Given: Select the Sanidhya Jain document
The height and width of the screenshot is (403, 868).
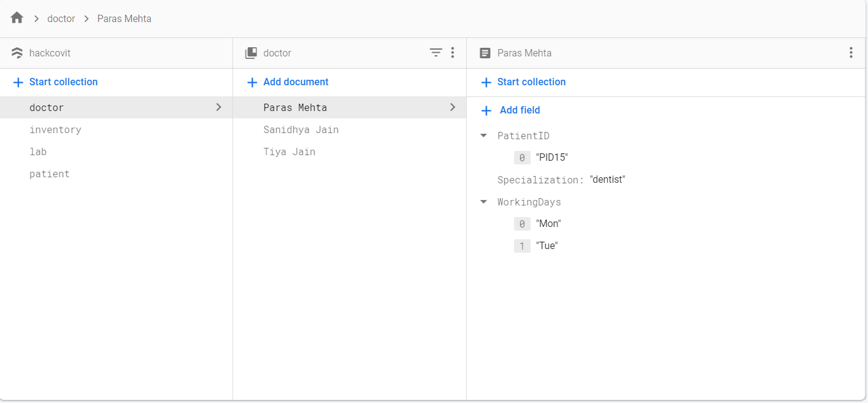Looking at the screenshot, I should pos(301,130).
